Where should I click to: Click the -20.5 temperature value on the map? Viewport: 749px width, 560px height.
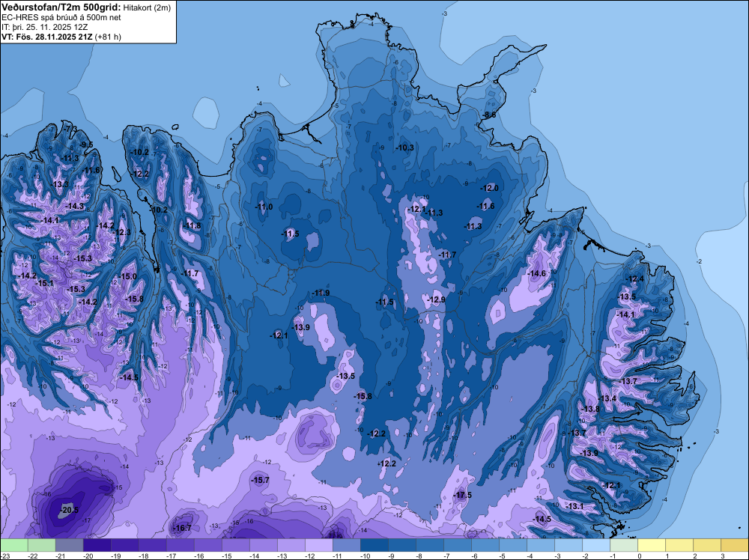(x=70, y=511)
